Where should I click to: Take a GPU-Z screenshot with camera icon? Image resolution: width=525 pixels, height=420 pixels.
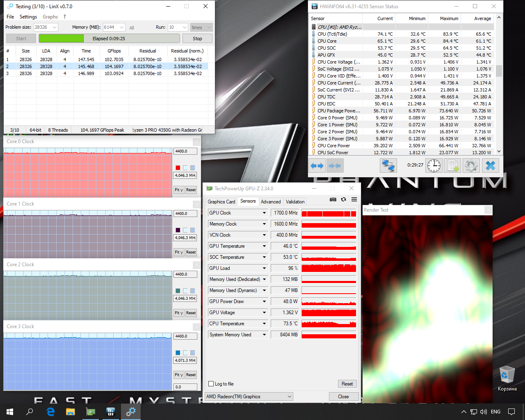[333, 200]
